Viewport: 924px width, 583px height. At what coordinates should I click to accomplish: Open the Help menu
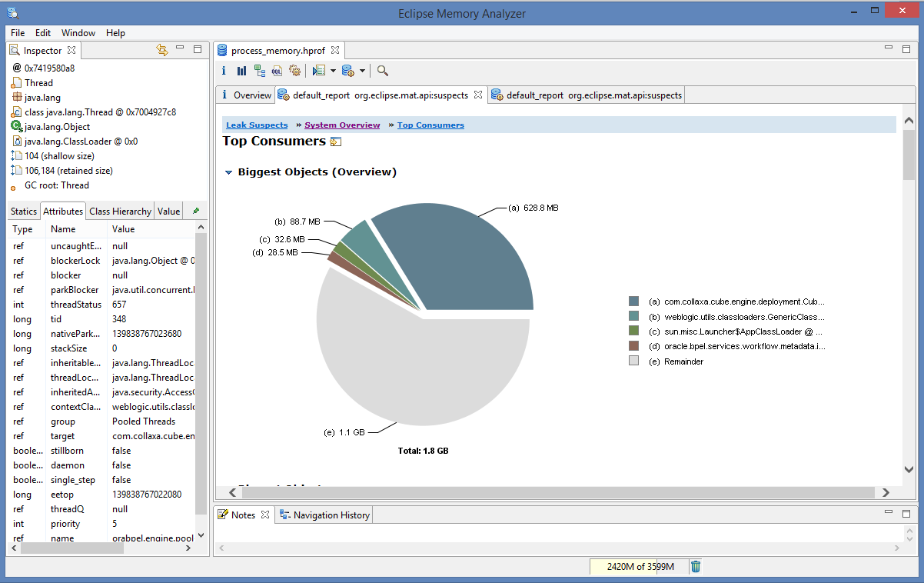(115, 33)
